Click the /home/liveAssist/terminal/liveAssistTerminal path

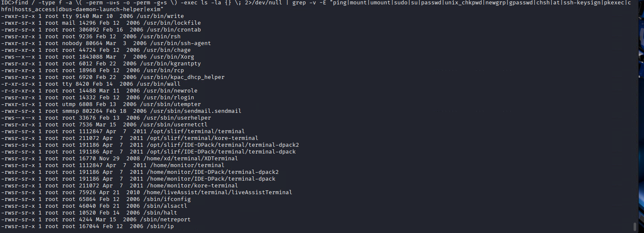[x=218, y=193]
